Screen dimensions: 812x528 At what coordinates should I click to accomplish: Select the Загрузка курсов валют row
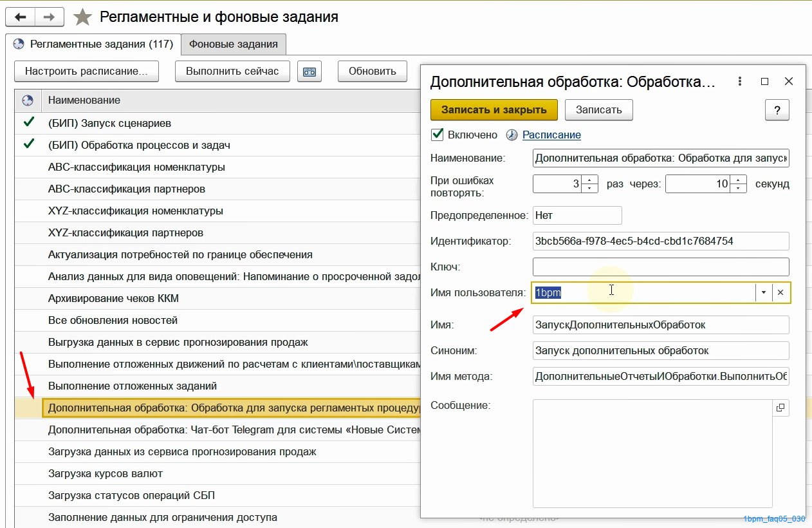pos(217,474)
